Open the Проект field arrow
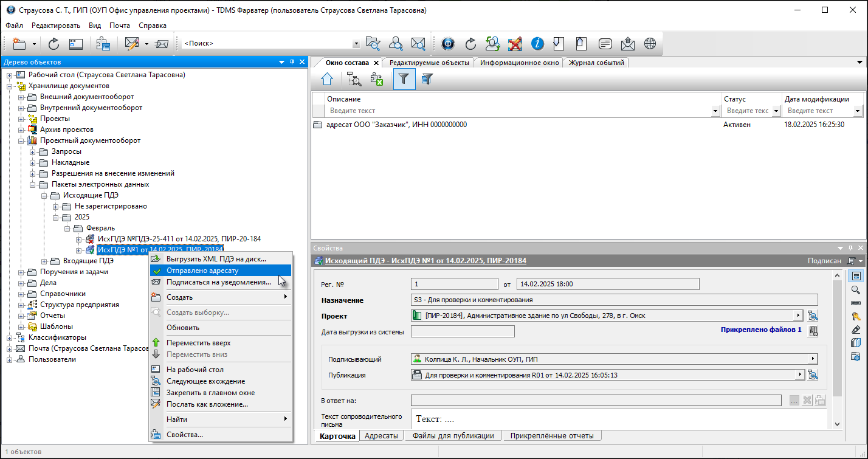This screenshot has width=868, height=459. [799, 316]
